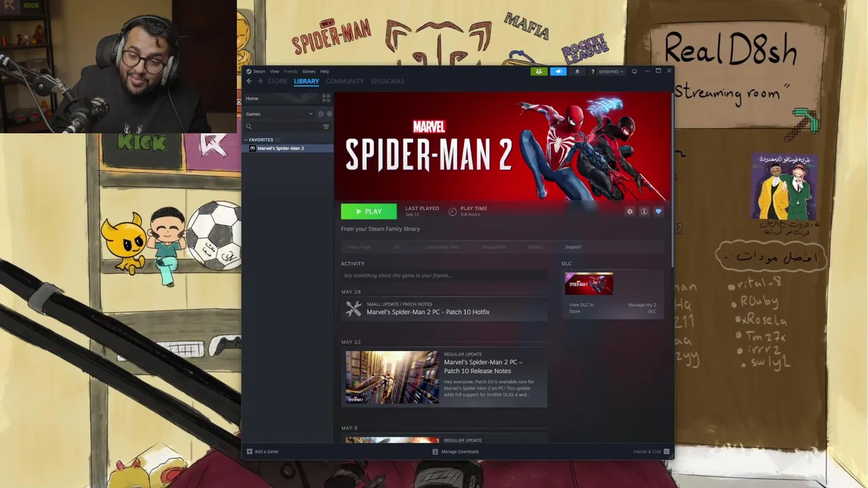Open the Community Hub link
This screenshot has height=488, width=868.
441,247
